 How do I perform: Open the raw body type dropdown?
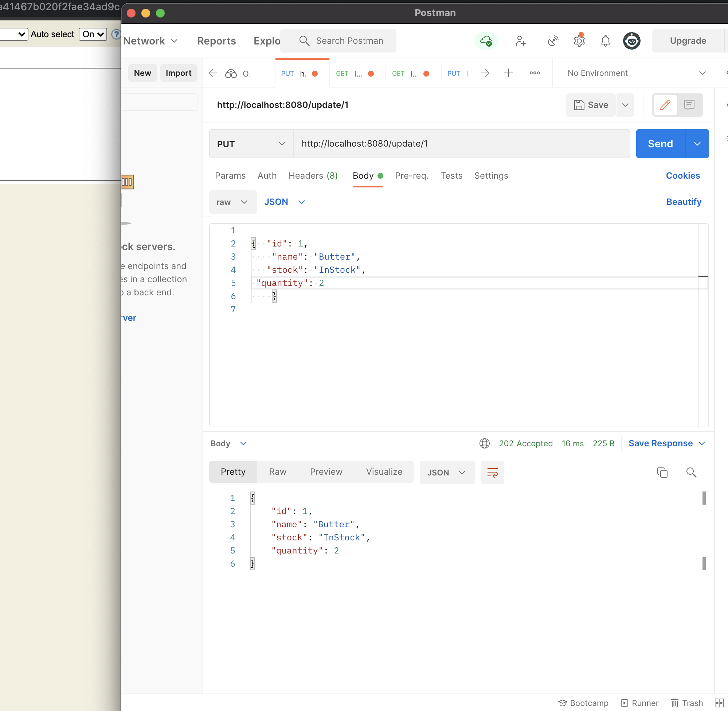(x=233, y=202)
